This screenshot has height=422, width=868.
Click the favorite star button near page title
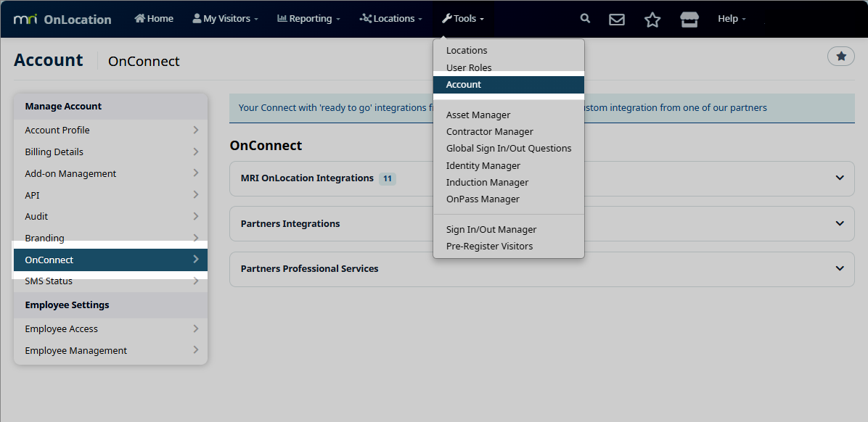coord(841,56)
